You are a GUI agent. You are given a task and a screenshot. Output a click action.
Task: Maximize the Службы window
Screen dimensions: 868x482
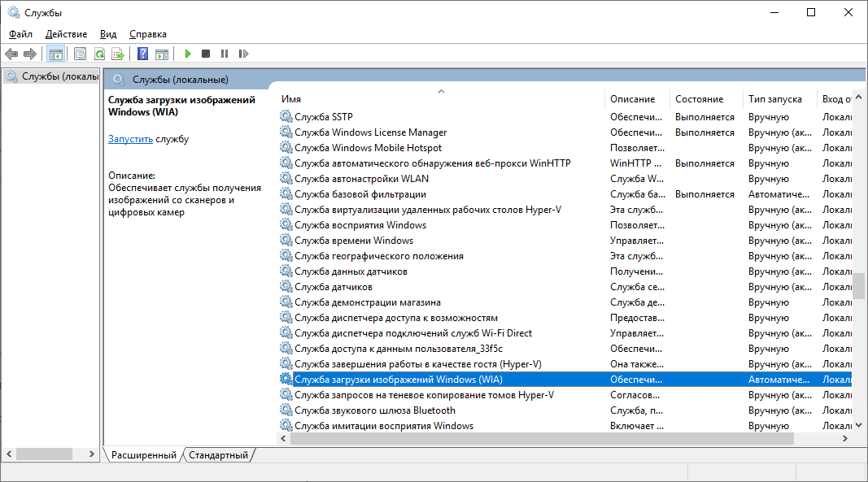tap(811, 12)
